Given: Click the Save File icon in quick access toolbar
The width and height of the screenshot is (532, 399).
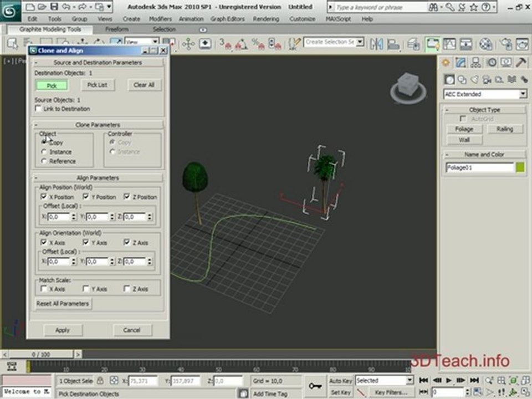Looking at the screenshot, I should point(54,7).
